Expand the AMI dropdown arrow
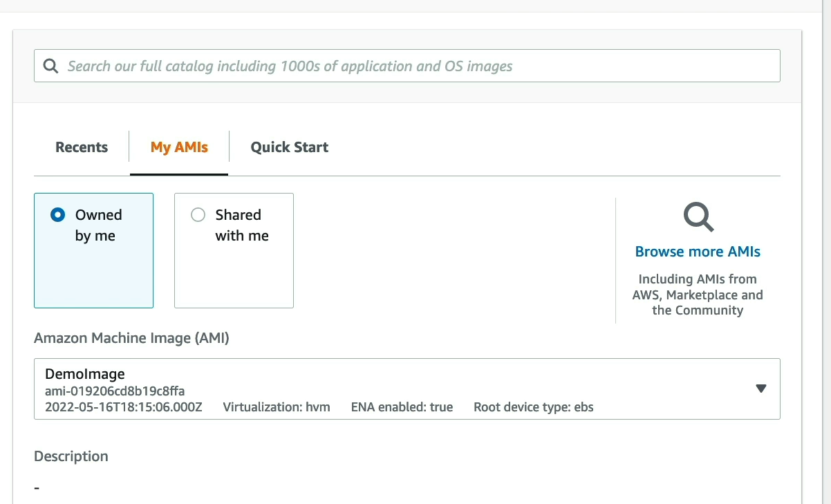The width and height of the screenshot is (831, 504). 761,389
